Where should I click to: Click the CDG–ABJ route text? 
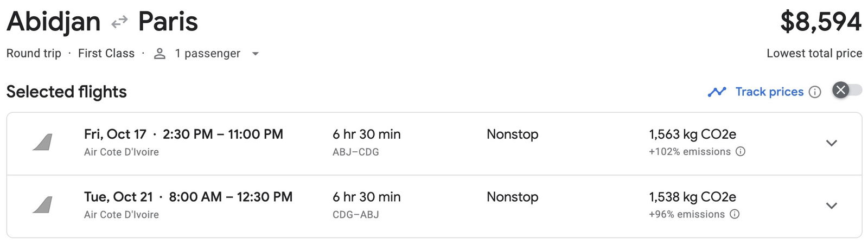(x=356, y=215)
